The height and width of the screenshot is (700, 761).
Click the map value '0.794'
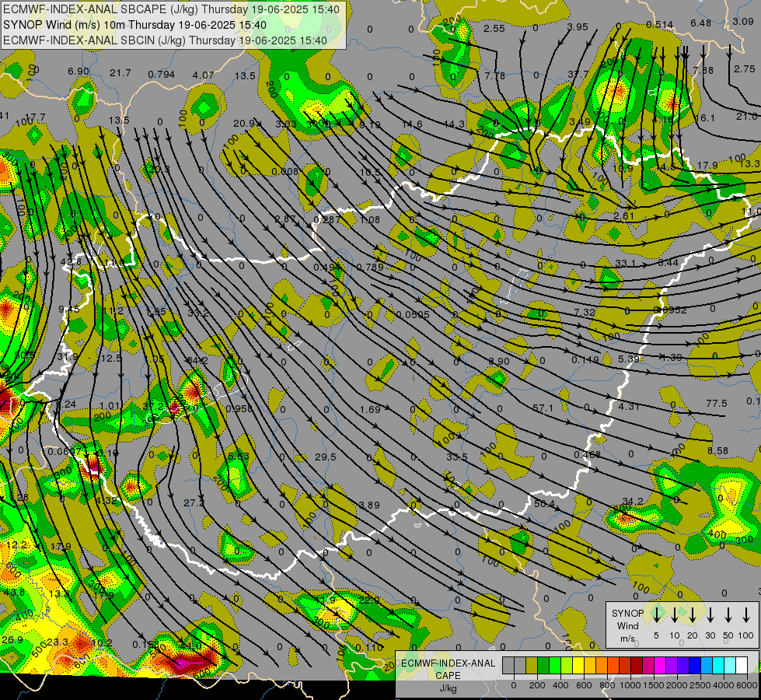161,75
